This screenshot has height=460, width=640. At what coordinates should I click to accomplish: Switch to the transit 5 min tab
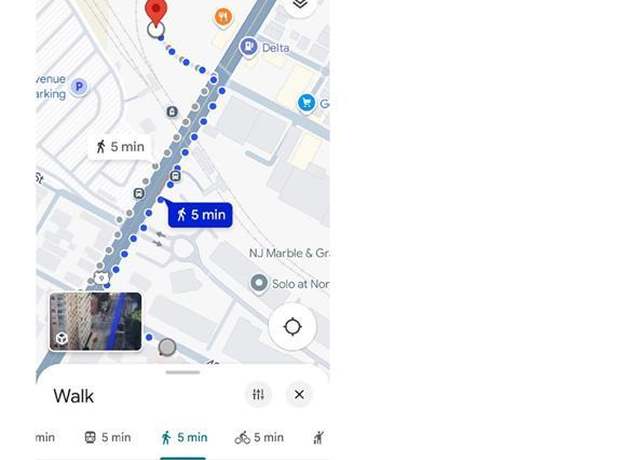tap(108, 438)
